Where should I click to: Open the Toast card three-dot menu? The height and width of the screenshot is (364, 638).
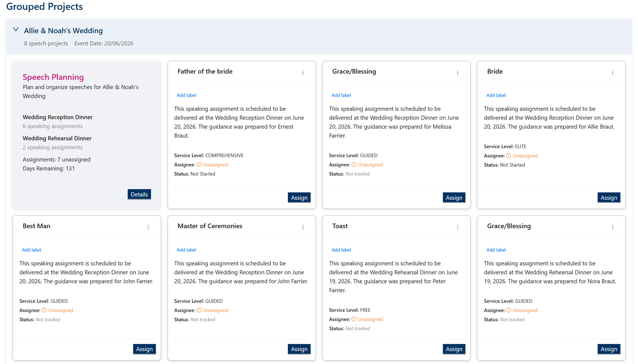pos(457,227)
